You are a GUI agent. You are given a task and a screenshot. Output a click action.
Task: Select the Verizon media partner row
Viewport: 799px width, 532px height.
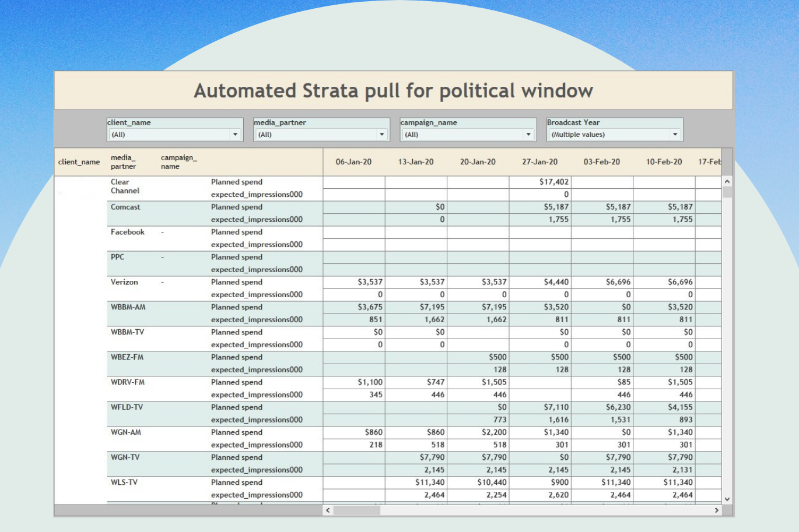coord(124,282)
